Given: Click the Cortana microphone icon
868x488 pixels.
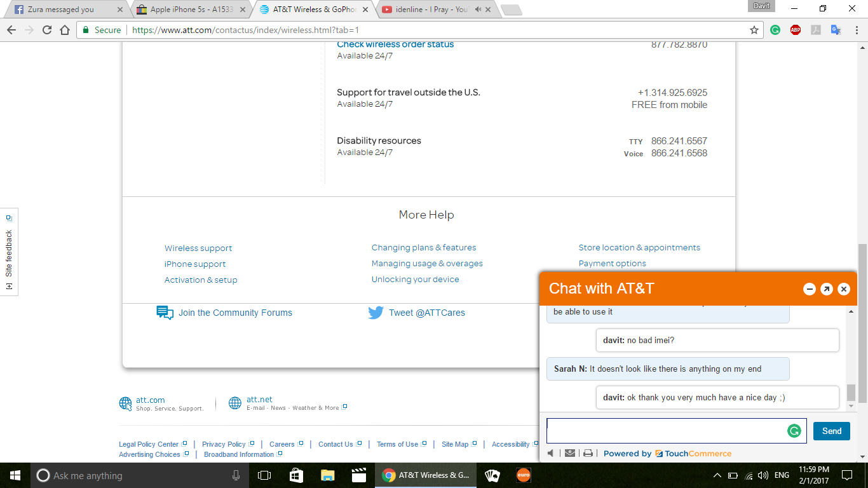Looking at the screenshot, I should (x=236, y=475).
